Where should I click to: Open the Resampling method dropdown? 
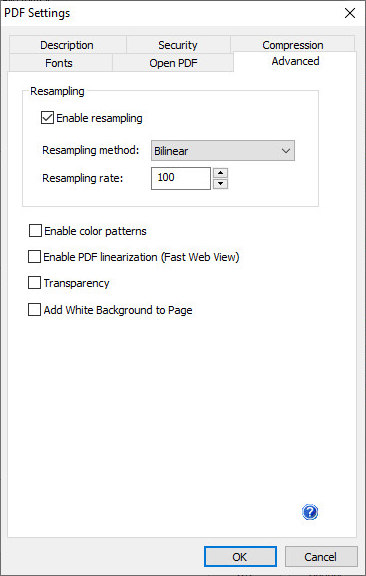click(x=223, y=151)
